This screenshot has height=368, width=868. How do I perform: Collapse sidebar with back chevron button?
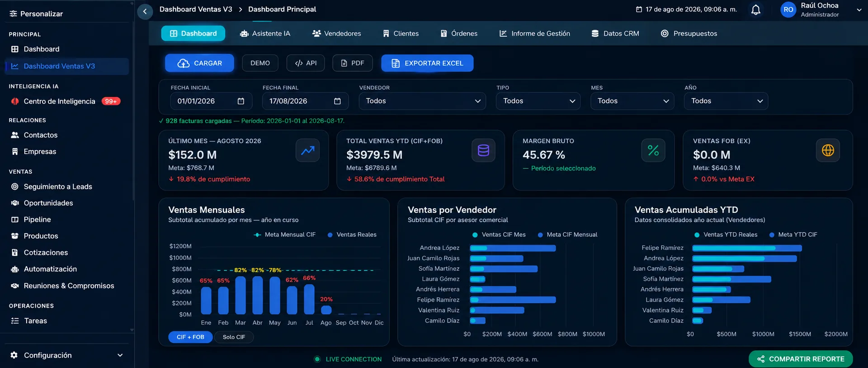pos(145,11)
